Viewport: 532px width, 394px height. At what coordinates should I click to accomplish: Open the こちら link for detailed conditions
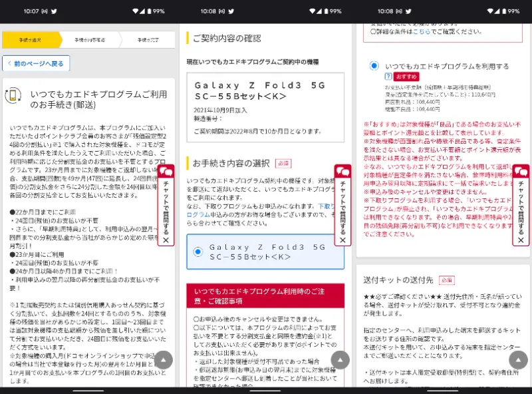coord(422,31)
